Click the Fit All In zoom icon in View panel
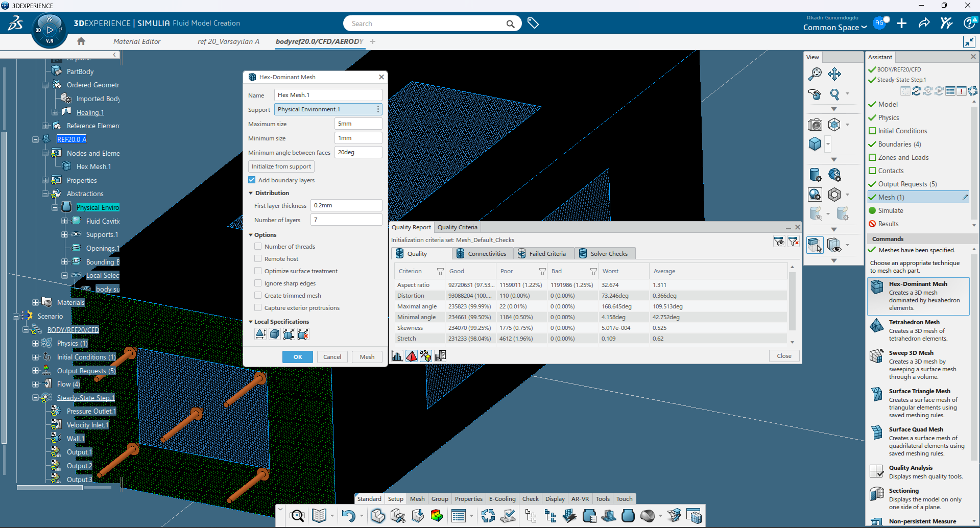The image size is (980, 528). coord(815,74)
